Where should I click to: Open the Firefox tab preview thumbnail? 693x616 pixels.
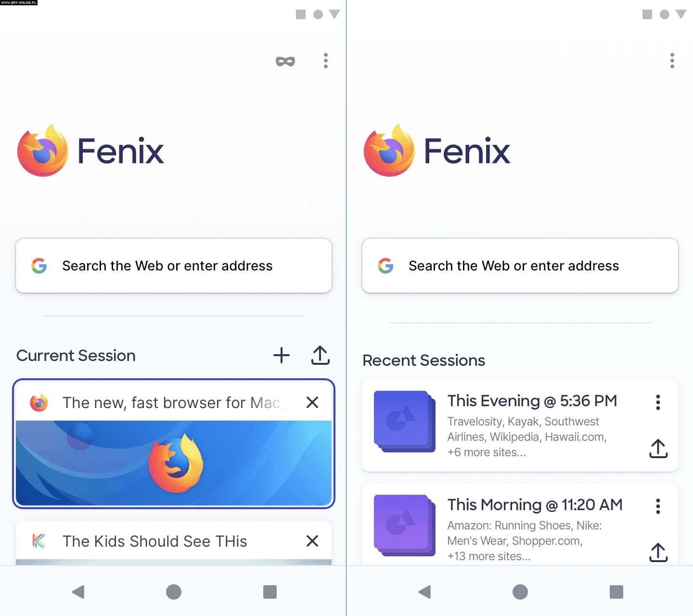tap(174, 463)
